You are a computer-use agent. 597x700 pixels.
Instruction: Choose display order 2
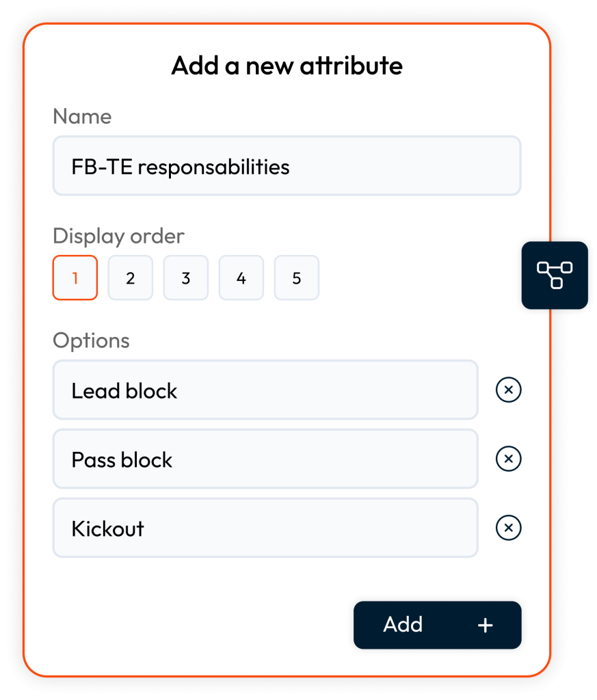click(x=131, y=278)
